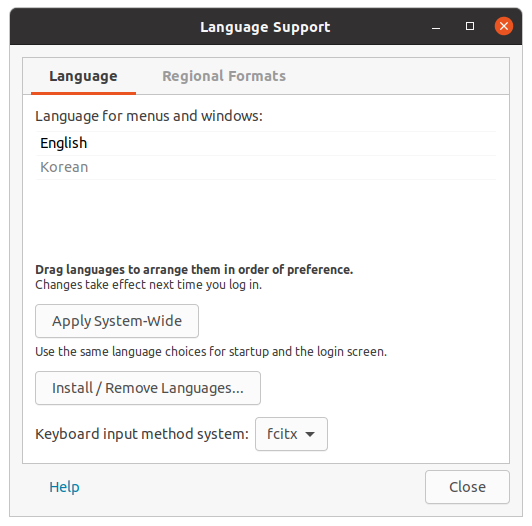Maximize the Language Support window

[470, 26]
